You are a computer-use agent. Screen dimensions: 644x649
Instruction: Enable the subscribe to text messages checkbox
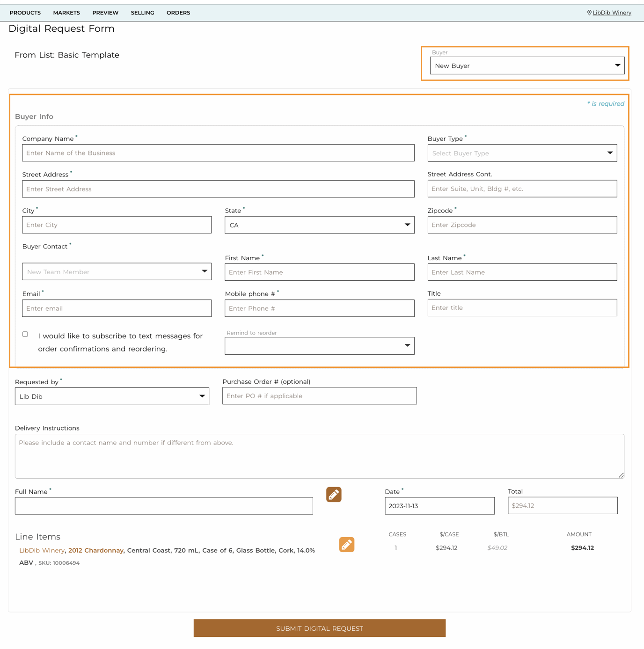(x=25, y=334)
